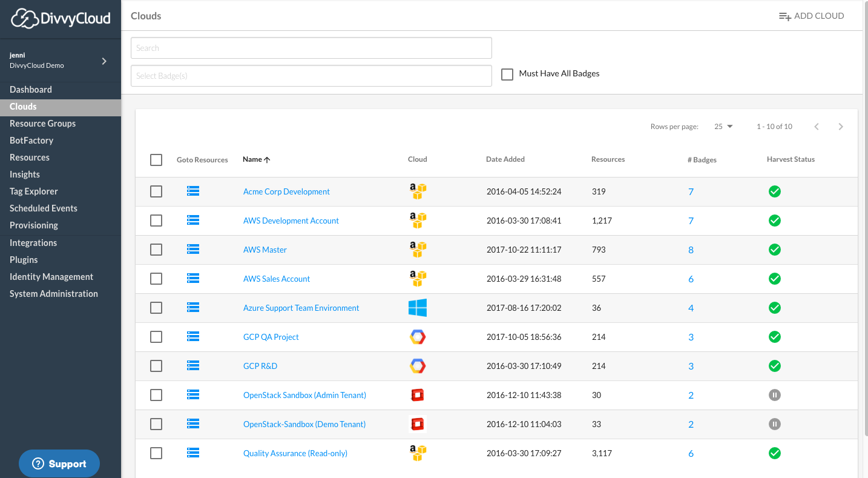Click the Windows Azure cloud icon

click(417, 308)
